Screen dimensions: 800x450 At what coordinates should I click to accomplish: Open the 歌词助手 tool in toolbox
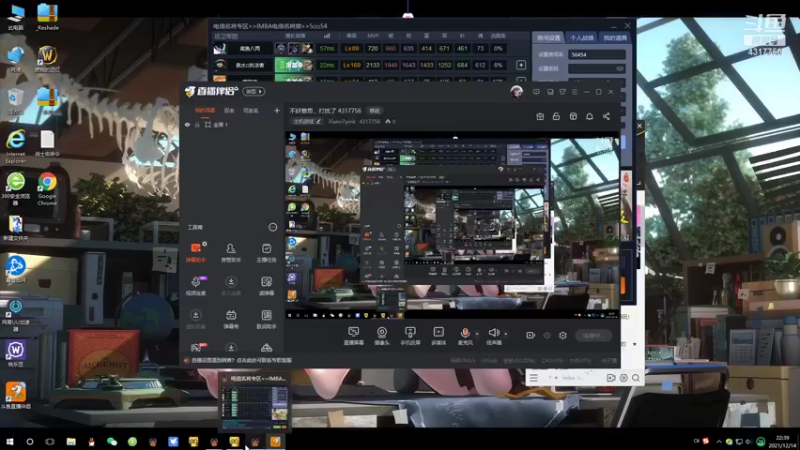click(266, 319)
